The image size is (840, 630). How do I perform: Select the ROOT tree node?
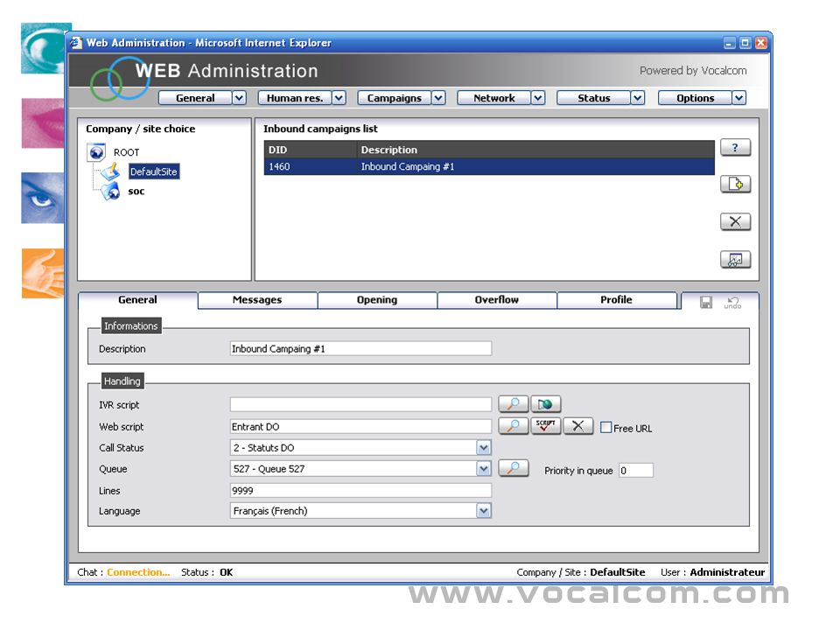point(126,152)
